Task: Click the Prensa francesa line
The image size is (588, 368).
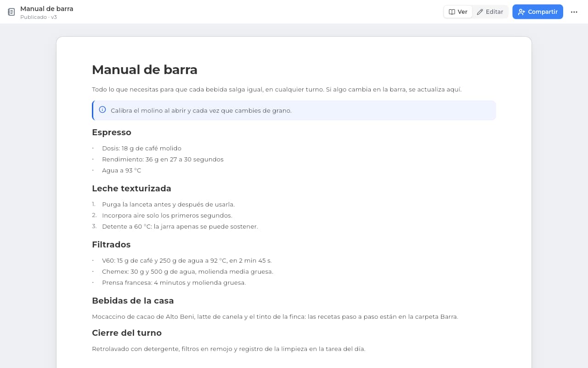Action: (x=174, y=282)
